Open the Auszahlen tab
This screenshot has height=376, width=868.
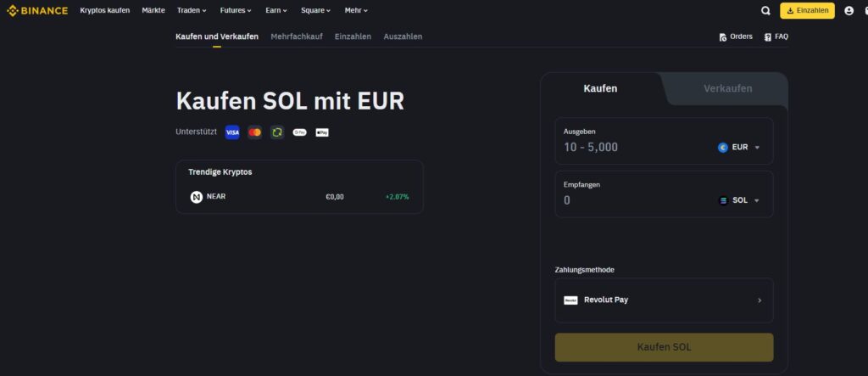(403, 36)
